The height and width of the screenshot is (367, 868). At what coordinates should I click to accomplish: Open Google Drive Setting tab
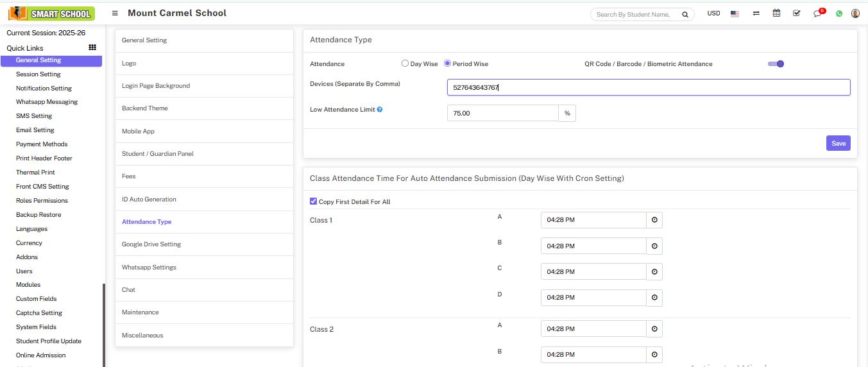pos(151,244)
